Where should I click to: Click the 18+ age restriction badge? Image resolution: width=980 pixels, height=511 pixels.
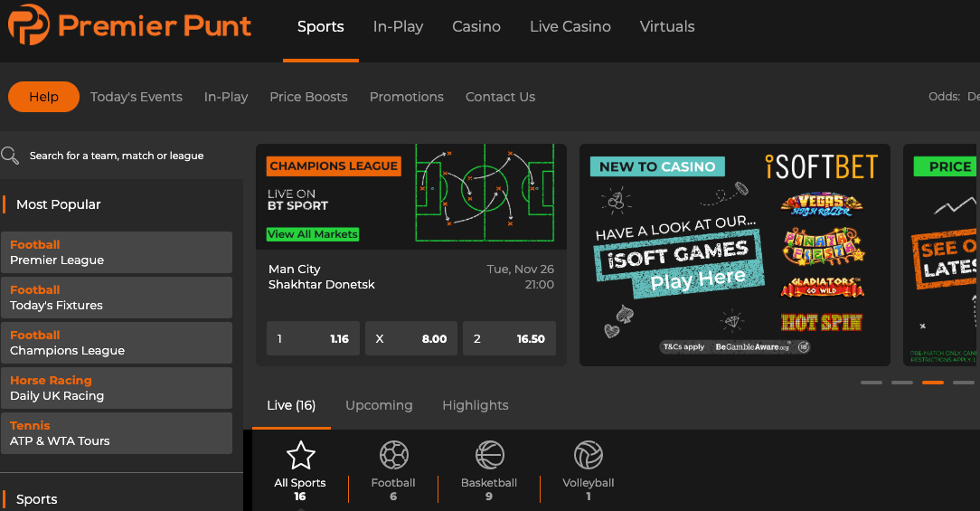click(x=804, y=346)
